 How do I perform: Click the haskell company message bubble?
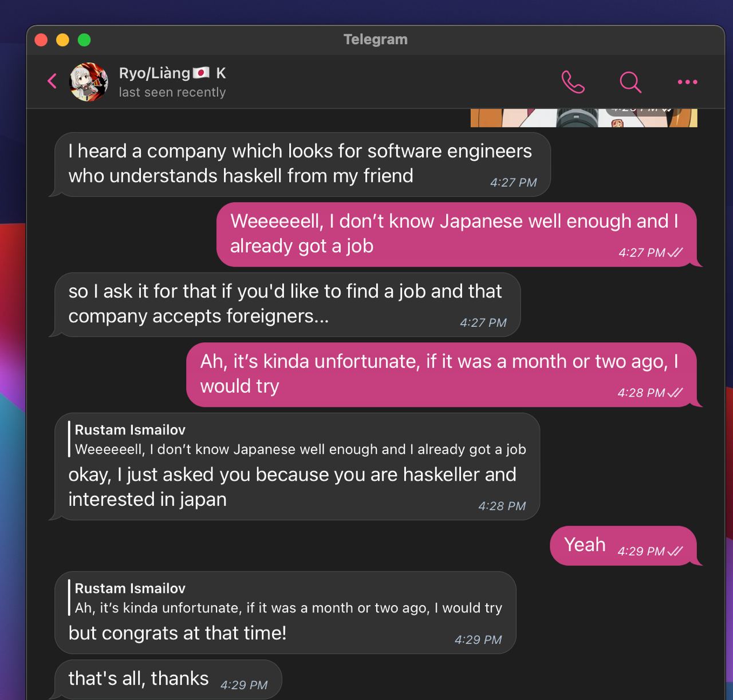[x=300, y=164]
